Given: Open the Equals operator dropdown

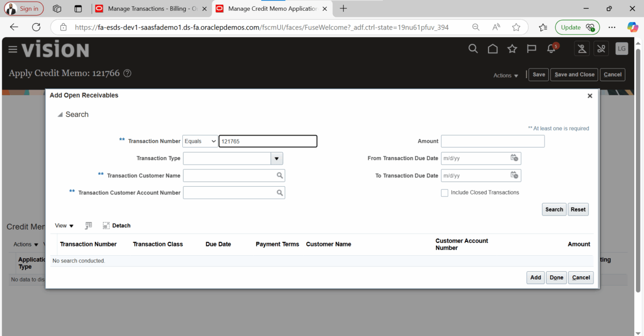Looking at the screenshot, I should tap(200, 140).
